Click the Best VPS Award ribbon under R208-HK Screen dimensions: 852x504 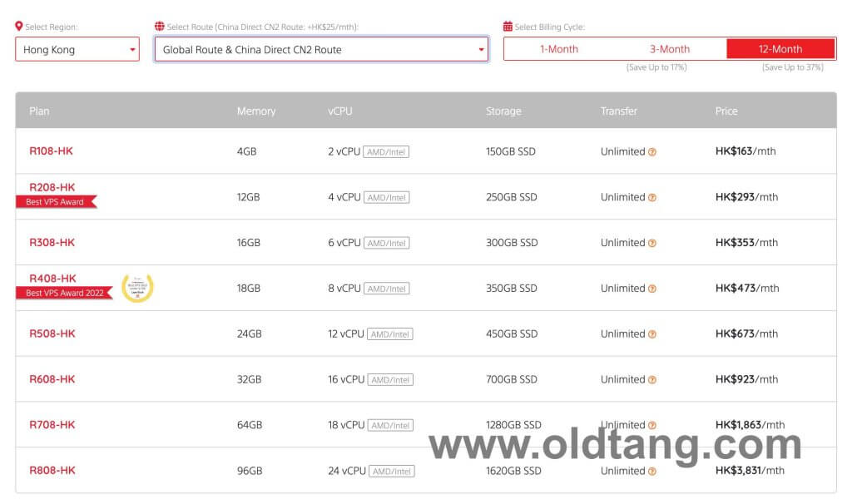click(x=55, y=201)
